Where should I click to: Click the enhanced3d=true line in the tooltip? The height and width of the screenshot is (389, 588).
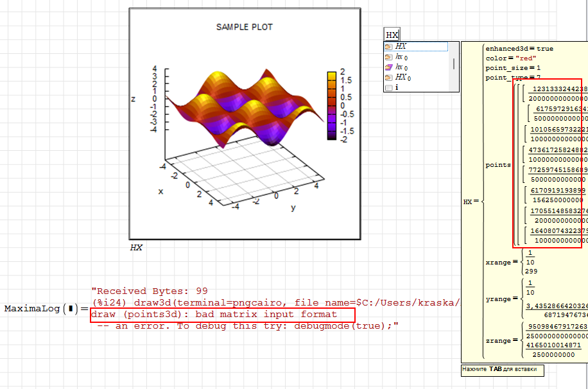point(519,49)
